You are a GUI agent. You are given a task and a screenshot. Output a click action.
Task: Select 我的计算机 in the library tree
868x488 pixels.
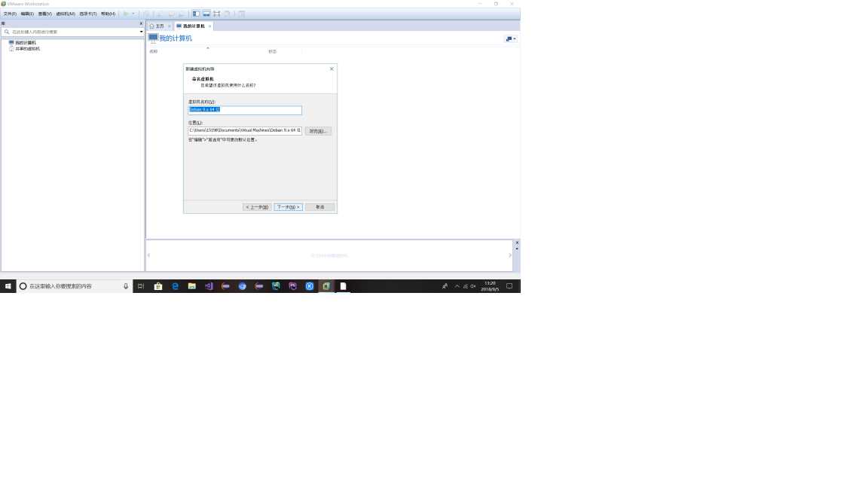coord(26,43)
